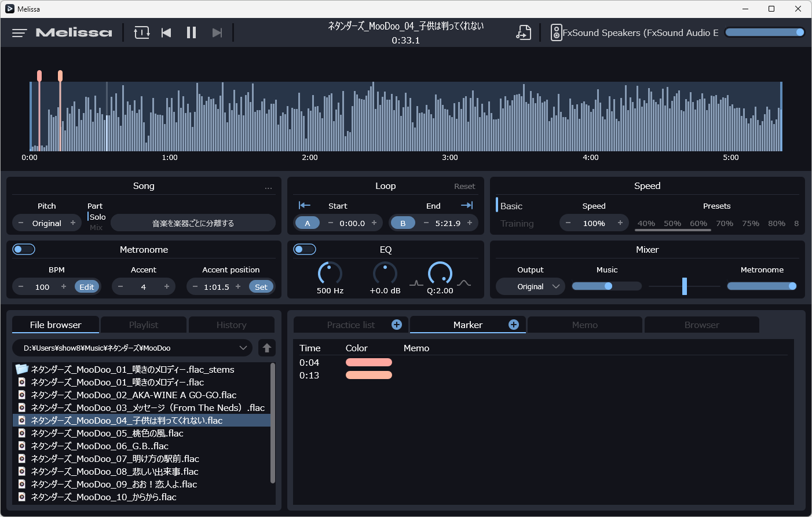
Task: Expand the file browser path dropdown
Action: pos(243,348)
